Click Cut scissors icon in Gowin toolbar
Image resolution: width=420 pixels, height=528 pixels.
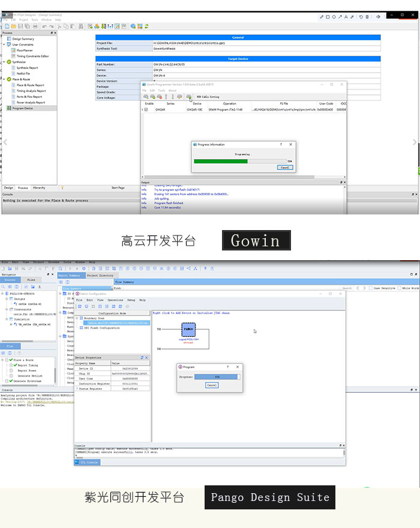(59, 26)
